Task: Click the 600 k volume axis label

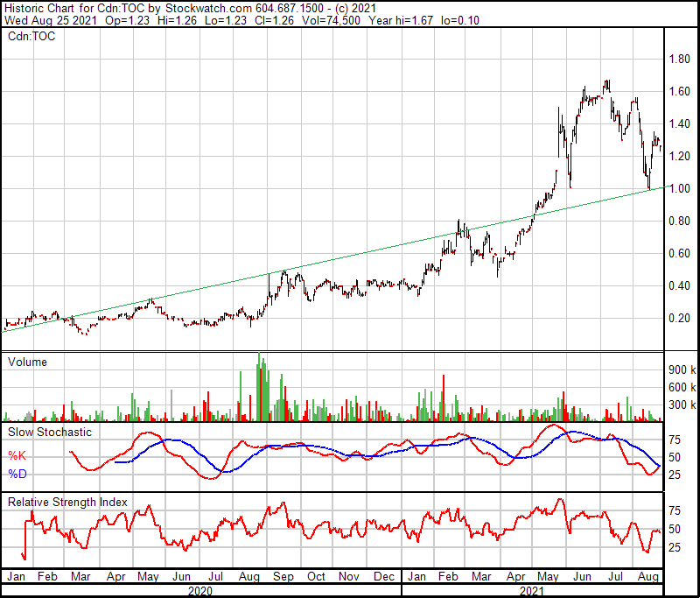Action: click(x=682, y=387)
